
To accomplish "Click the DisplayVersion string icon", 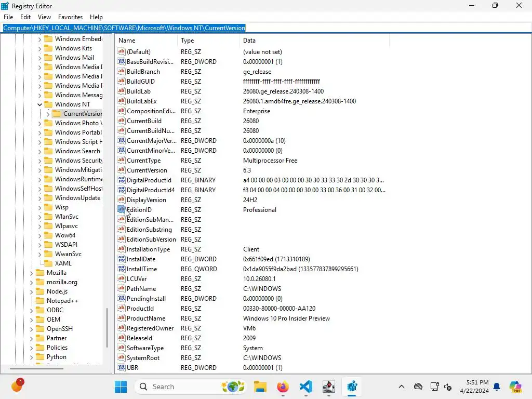I will tap(121, 199).
